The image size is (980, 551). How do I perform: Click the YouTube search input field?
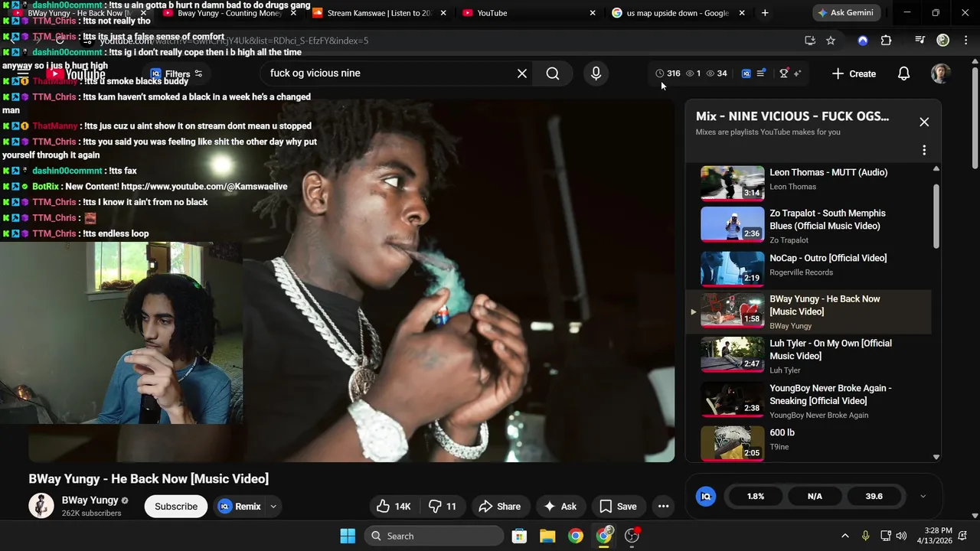[x=390, y=73]
